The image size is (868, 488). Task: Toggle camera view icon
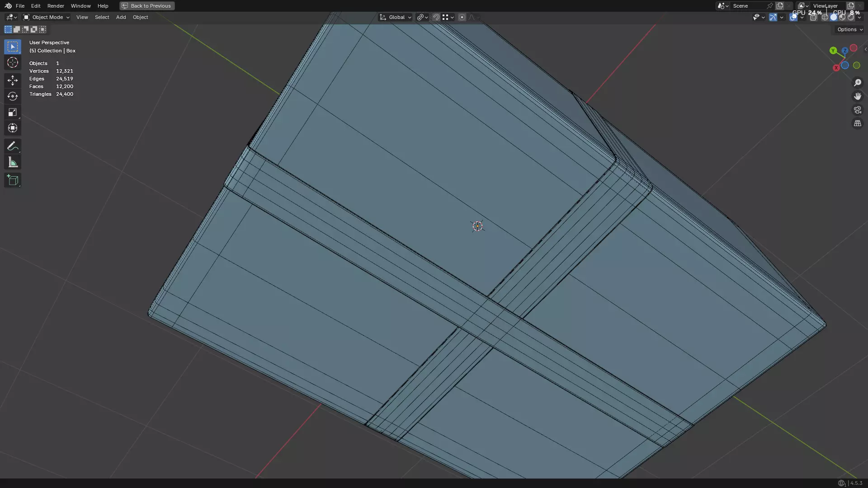tap(857, 110)
